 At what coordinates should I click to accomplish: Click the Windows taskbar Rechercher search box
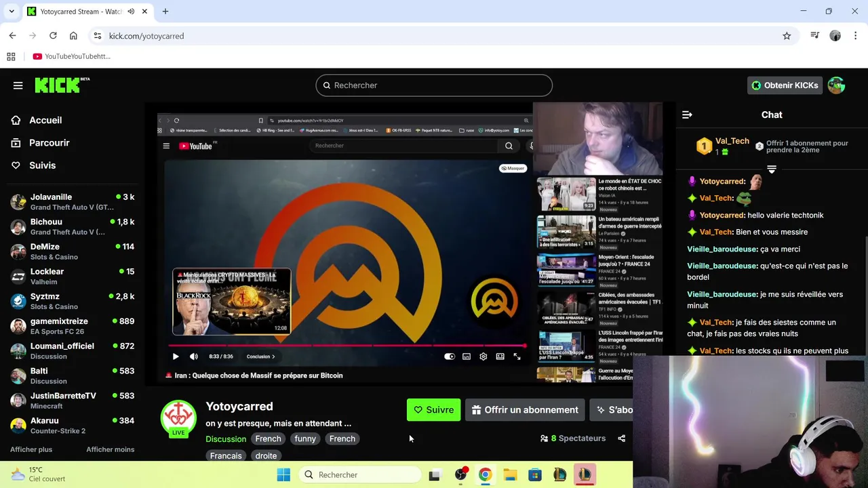click(x=361, y=474)
